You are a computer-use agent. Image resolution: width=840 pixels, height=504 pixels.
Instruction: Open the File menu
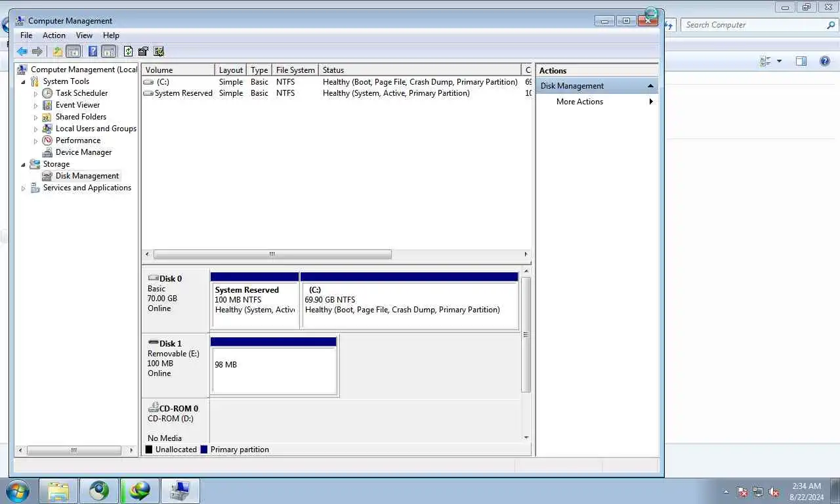(26, 35)
